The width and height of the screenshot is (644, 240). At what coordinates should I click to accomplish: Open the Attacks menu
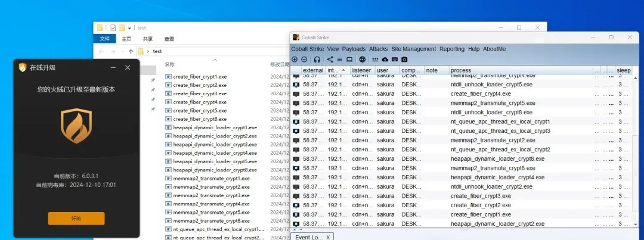[378, 49]
